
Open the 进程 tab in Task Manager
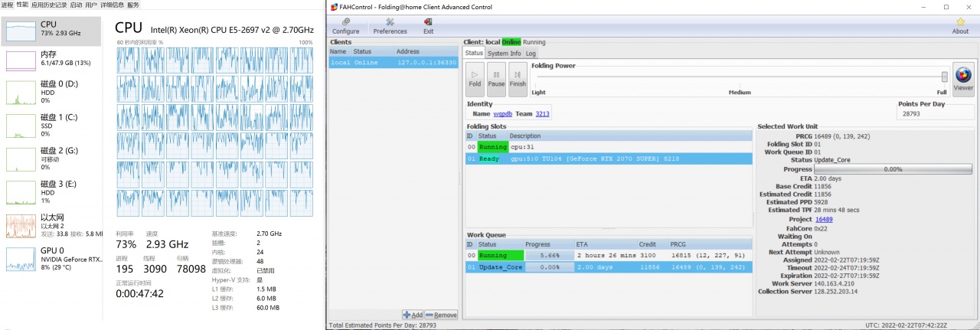(8, 5)
